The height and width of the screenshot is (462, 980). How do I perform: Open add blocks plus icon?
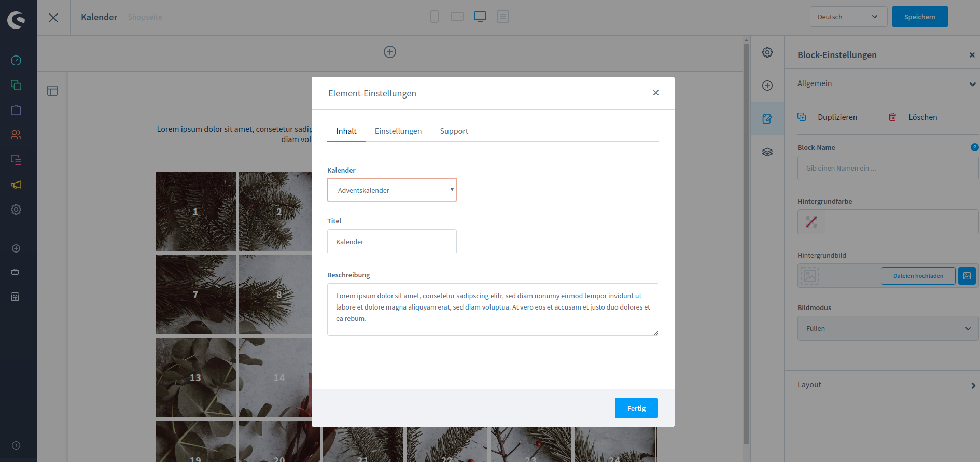tap(767, 86)
